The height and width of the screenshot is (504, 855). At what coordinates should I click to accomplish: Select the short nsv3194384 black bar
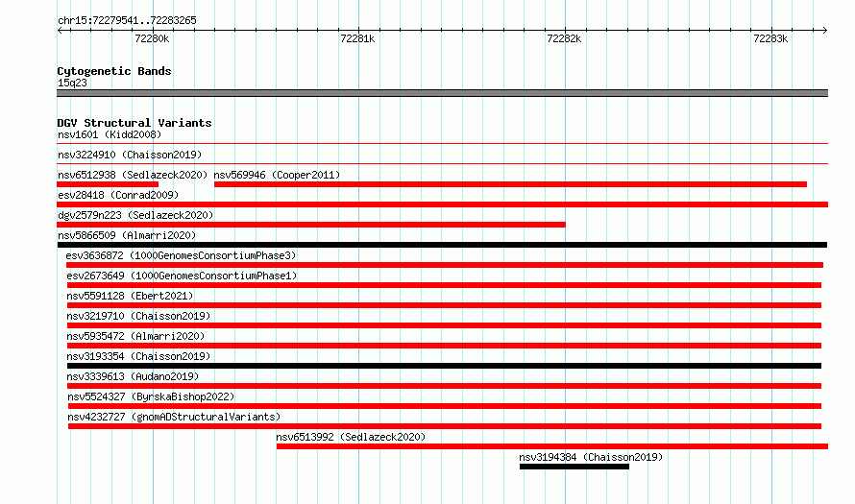click(574, 467)
